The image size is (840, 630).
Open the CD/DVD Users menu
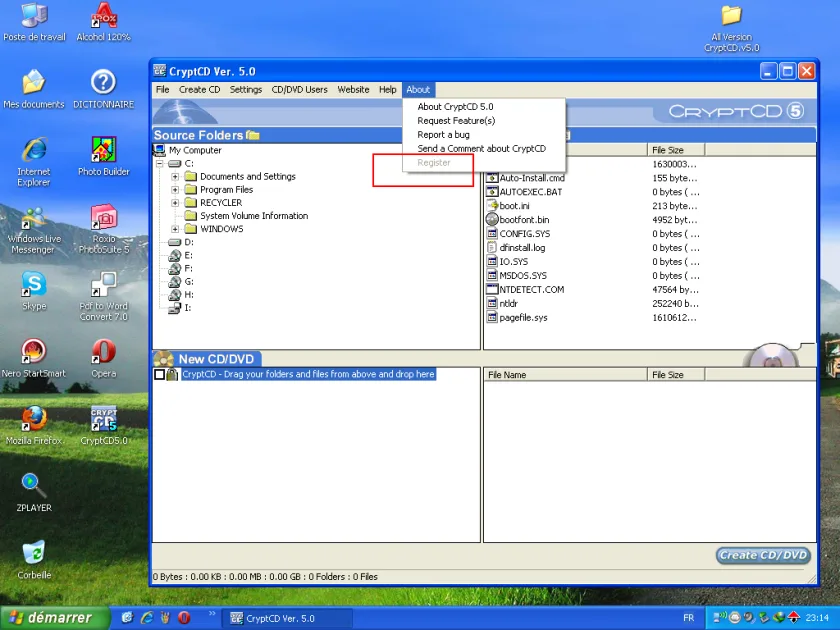(x=299, y=89)
